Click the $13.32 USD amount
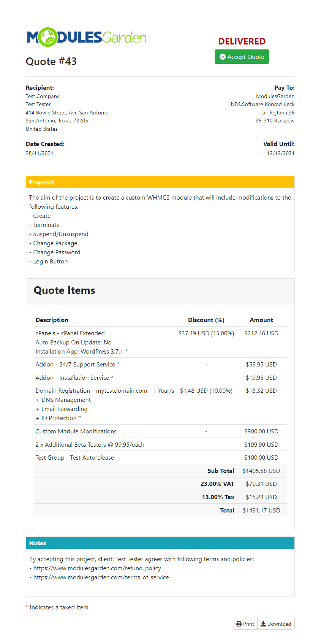 coord(261,390)
